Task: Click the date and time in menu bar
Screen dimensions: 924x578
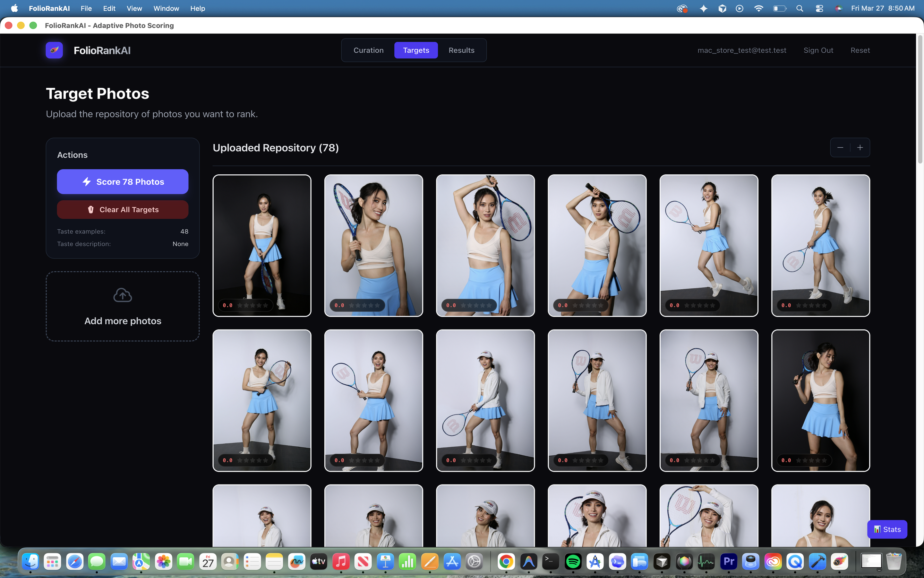Action: (x=882, y=8)
